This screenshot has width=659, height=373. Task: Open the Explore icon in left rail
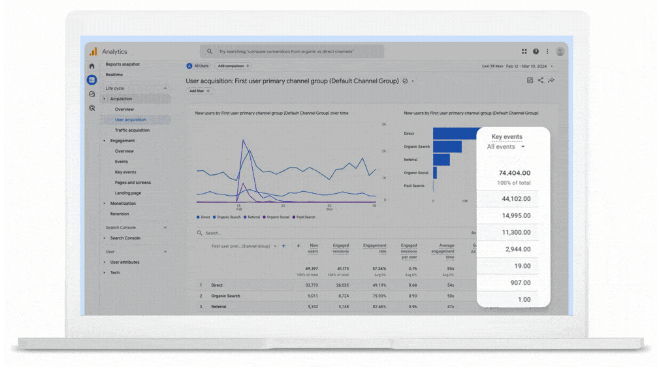[92, 94]
